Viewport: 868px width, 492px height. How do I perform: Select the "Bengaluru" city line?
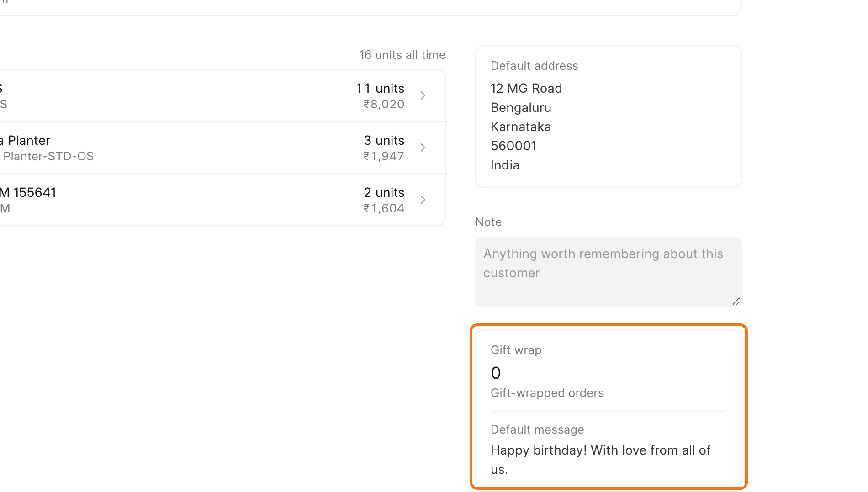[x=521, y=107]
